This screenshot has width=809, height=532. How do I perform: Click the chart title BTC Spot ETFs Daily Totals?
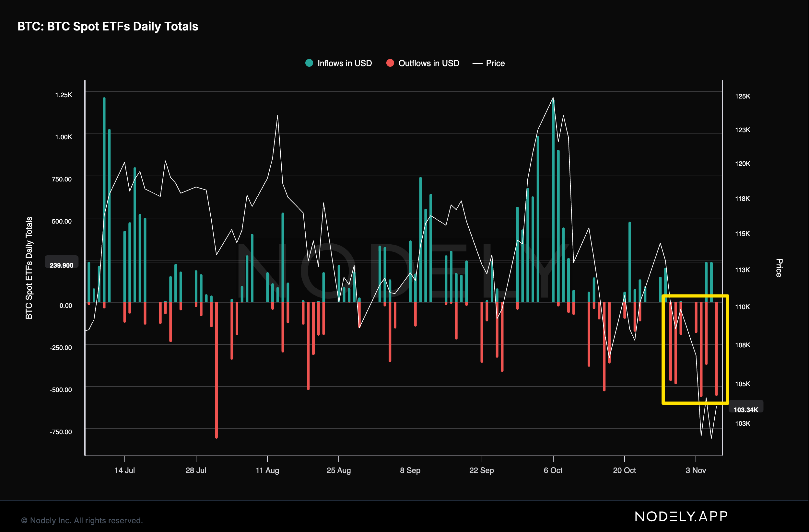[108, 26]
